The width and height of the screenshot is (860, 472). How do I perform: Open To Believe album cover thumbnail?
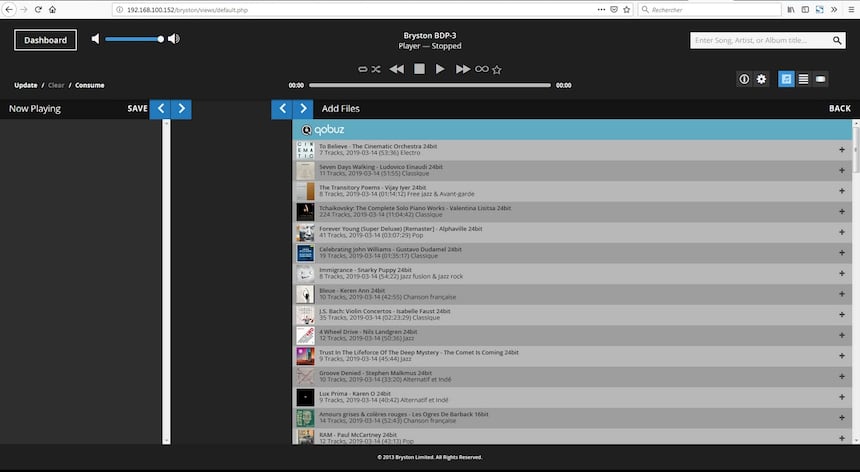click(305, 150)
